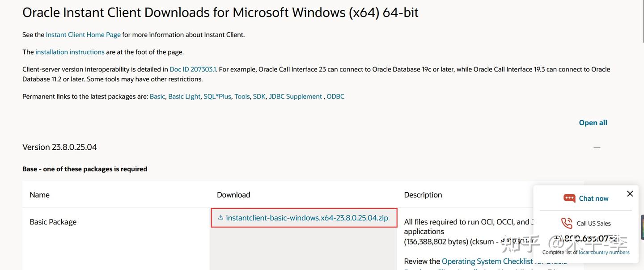
Task: Click the red chat bubble icon
Action: [x=569, y=198]
